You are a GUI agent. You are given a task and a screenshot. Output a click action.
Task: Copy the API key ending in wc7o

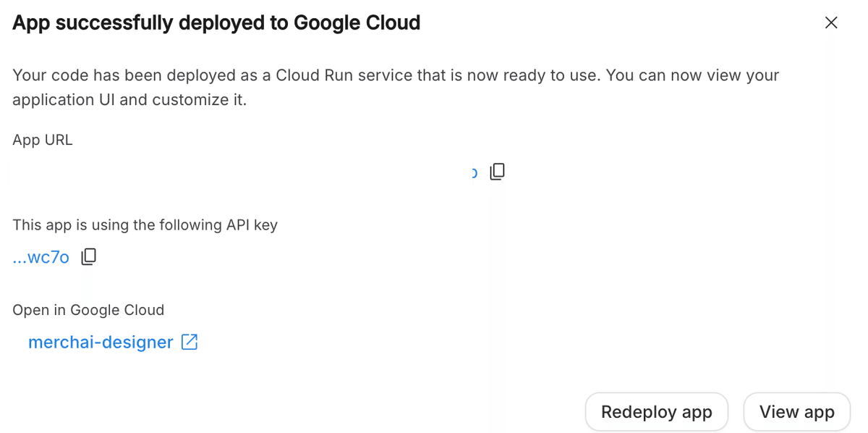[88, 257]
